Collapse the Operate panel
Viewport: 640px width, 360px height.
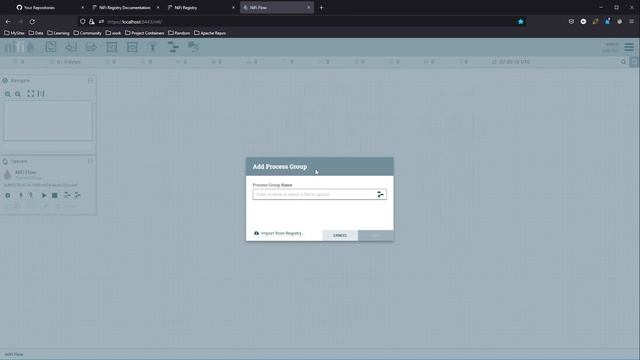pos(91,161)
